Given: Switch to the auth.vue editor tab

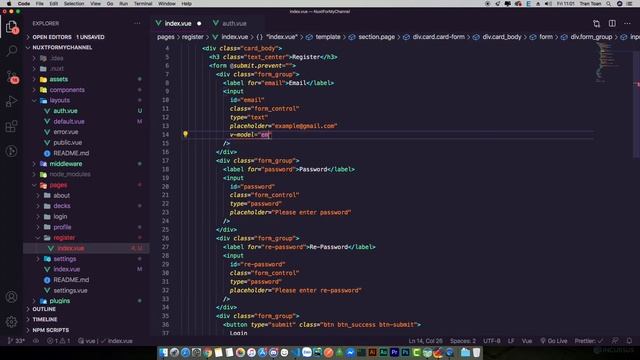Looking at the screenshot, I should pos(234,24).
